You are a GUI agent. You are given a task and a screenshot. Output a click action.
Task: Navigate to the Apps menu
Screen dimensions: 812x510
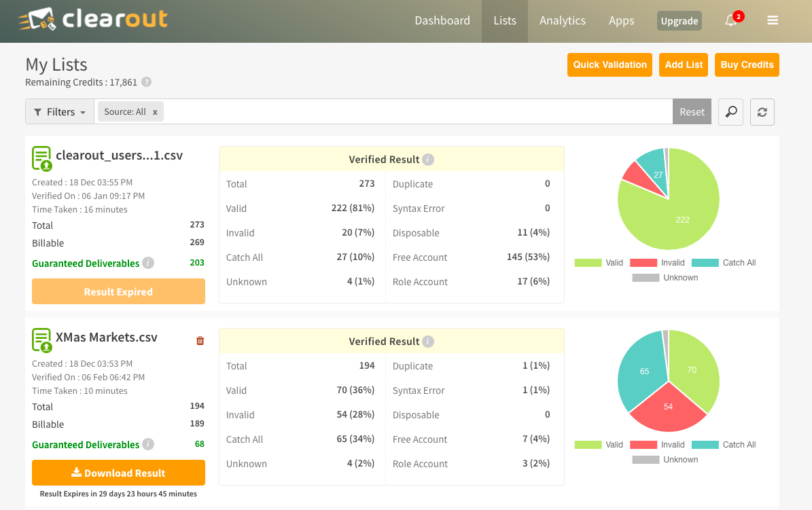click(621, 20)
